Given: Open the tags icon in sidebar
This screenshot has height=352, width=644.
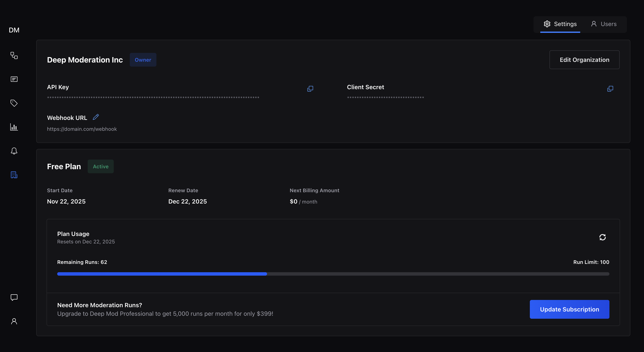Looking at the screenshot, I should 14,103.
